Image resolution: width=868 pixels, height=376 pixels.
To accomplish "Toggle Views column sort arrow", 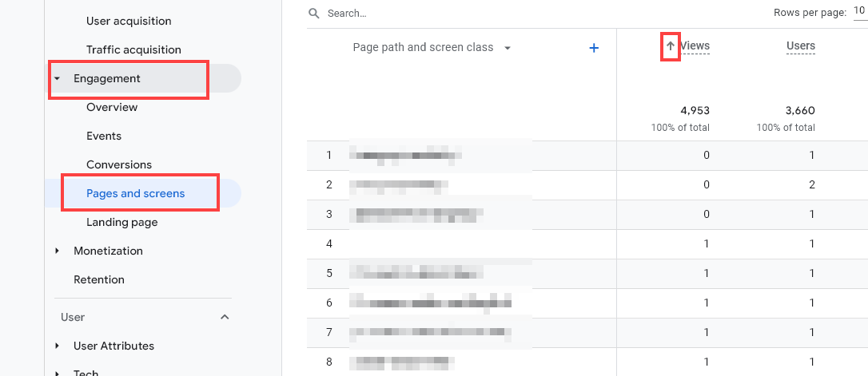I will (x=671, y=46).
